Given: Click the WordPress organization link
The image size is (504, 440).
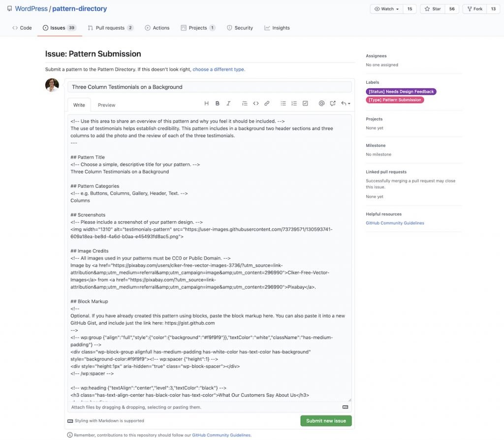Looking at the screenshot, I should point(31,9).
